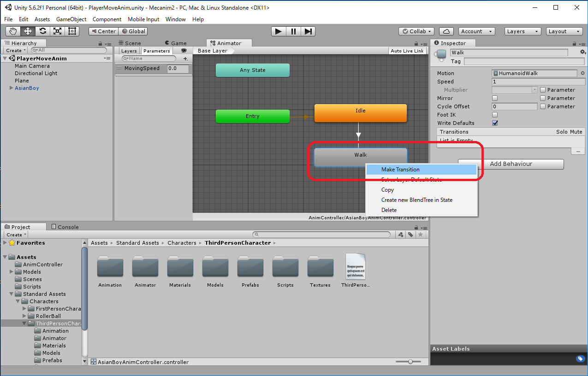Open the Layers dropdown
The image size is (588, 376).
point(523,31)
